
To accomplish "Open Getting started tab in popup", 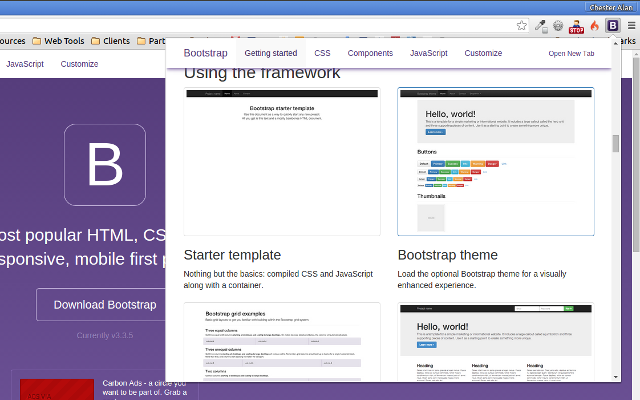I will pos(271,53).
